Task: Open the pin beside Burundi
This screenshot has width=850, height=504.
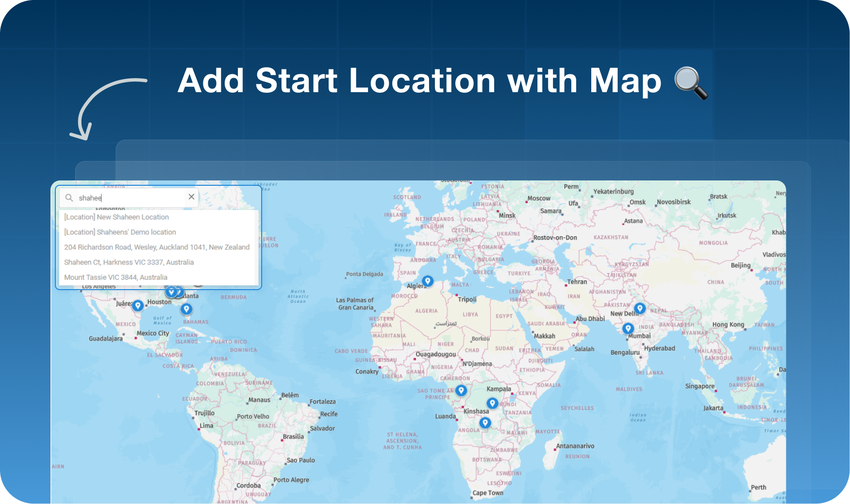Action: point(492,403)
